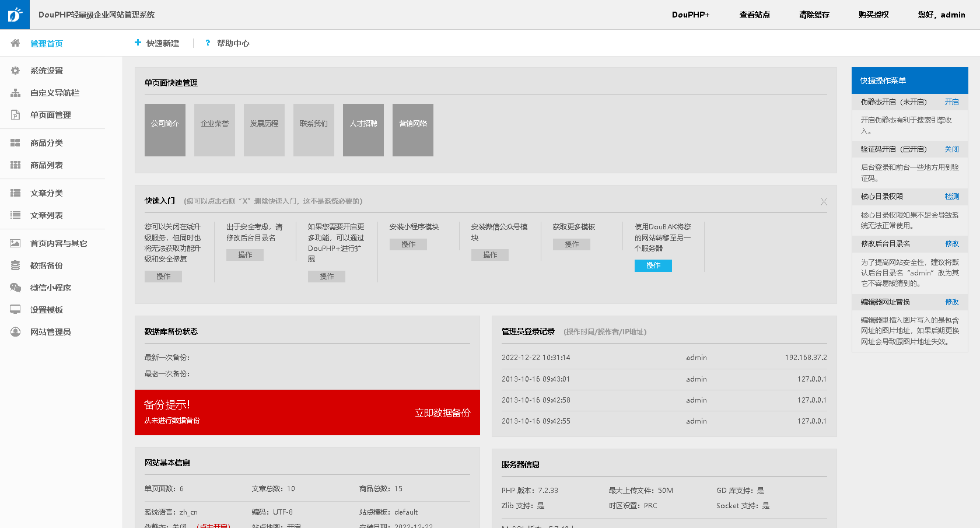The height and width of the screenshot is (528, 980).
Task: Click 操作 under 关闭在线升级服务 tip
Action: point(163,277)
